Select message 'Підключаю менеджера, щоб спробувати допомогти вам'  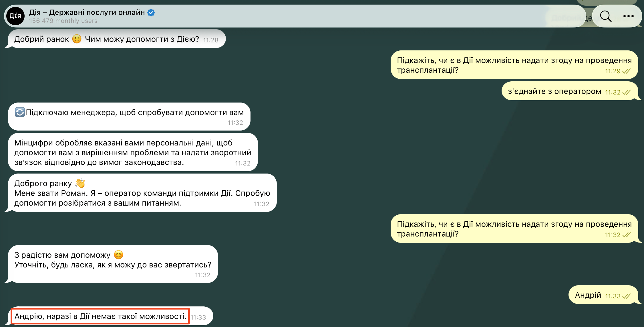point(129,117)
